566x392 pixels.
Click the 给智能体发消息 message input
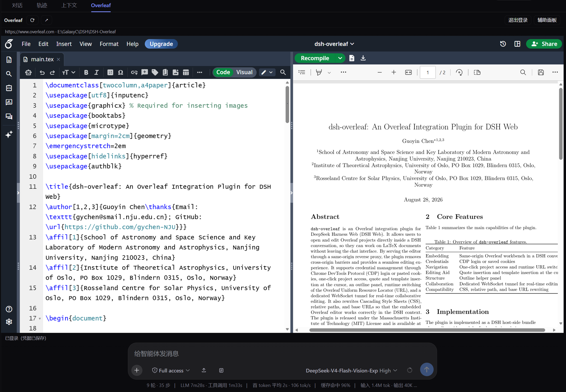coord(282,354)
